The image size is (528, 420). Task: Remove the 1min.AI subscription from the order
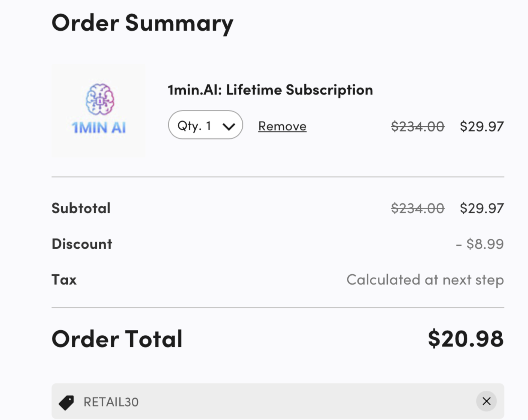[x=282, y=126]
